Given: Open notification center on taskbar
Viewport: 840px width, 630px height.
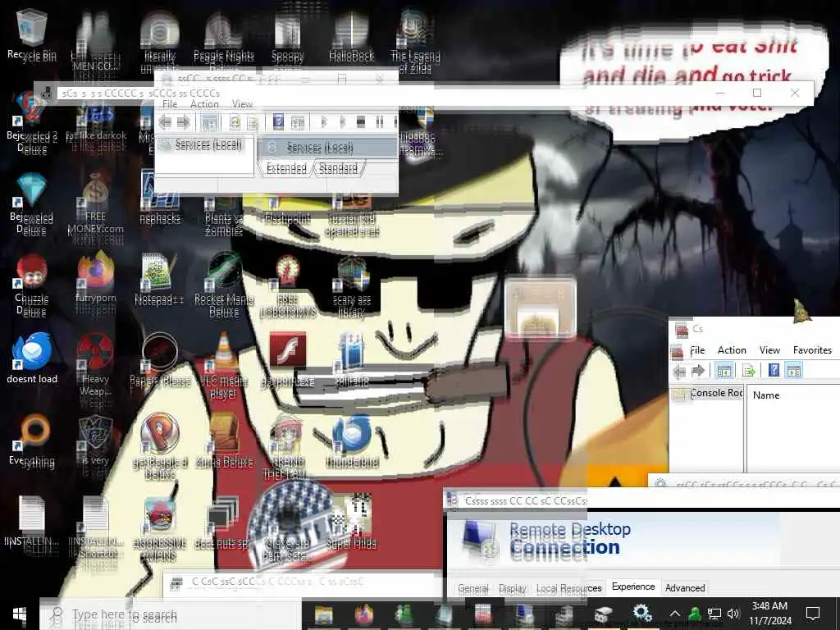Looking at the screenshot, I should [813, 614].
